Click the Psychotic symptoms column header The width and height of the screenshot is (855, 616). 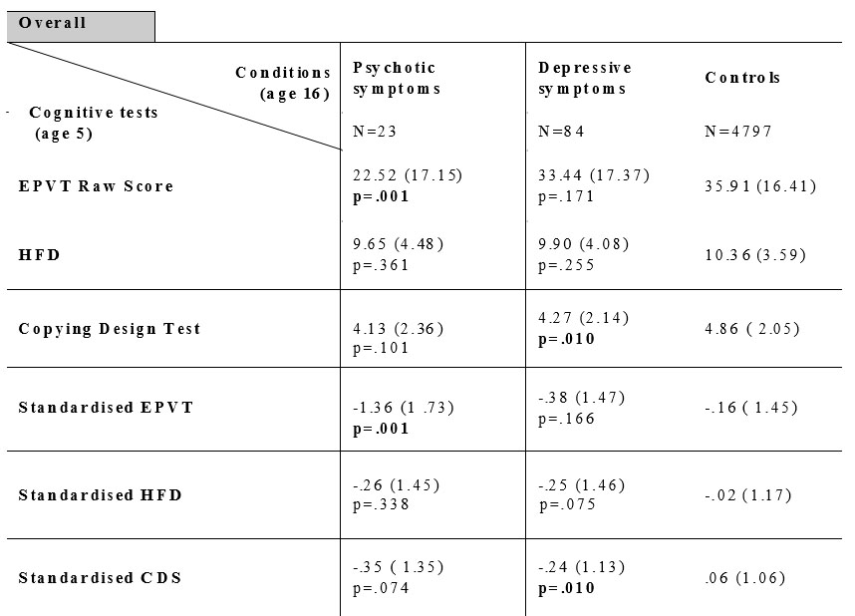point(395,78)
